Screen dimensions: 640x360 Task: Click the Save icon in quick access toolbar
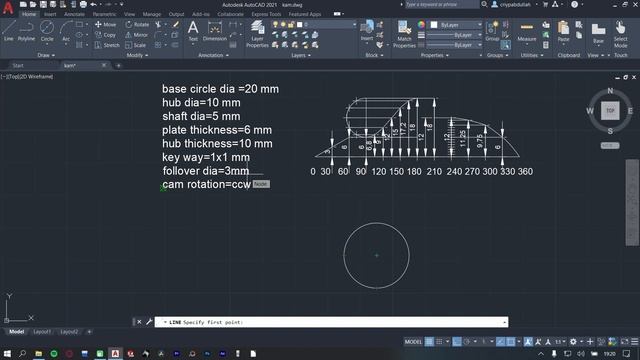click(x=43, y=4)
